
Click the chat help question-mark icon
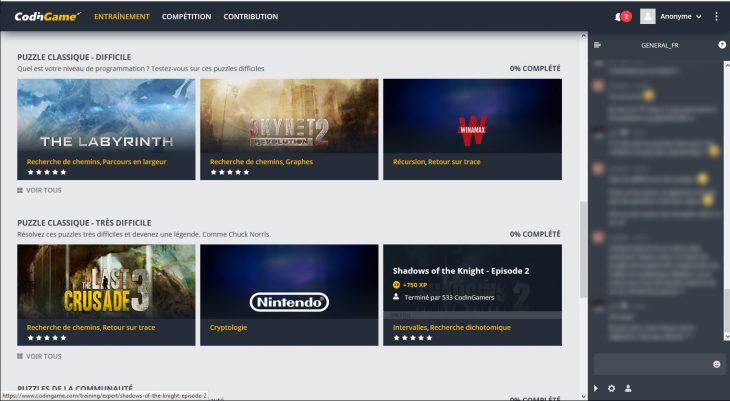[x=722, y=45]
